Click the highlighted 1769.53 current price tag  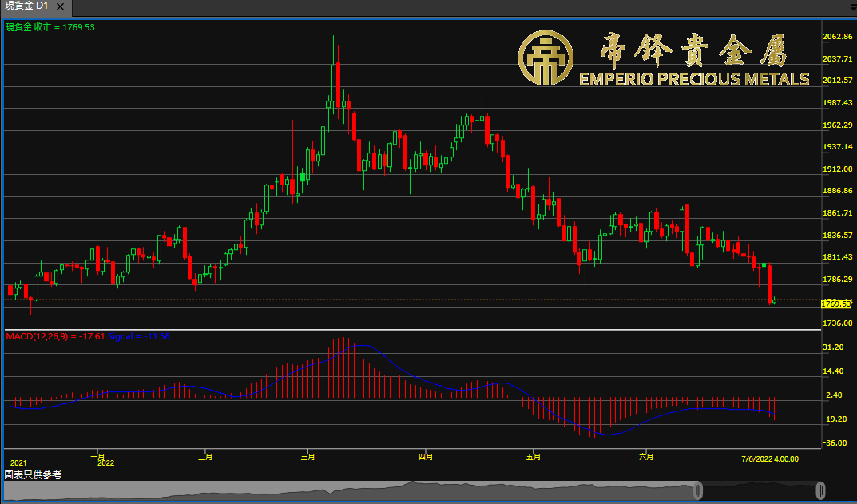pos(837,304)
